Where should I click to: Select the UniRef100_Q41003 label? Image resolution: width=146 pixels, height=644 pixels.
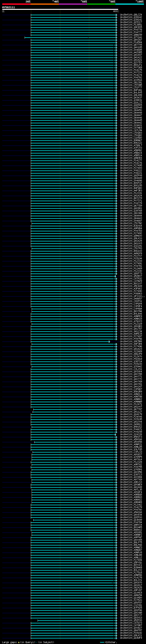[x=131, y=244]
